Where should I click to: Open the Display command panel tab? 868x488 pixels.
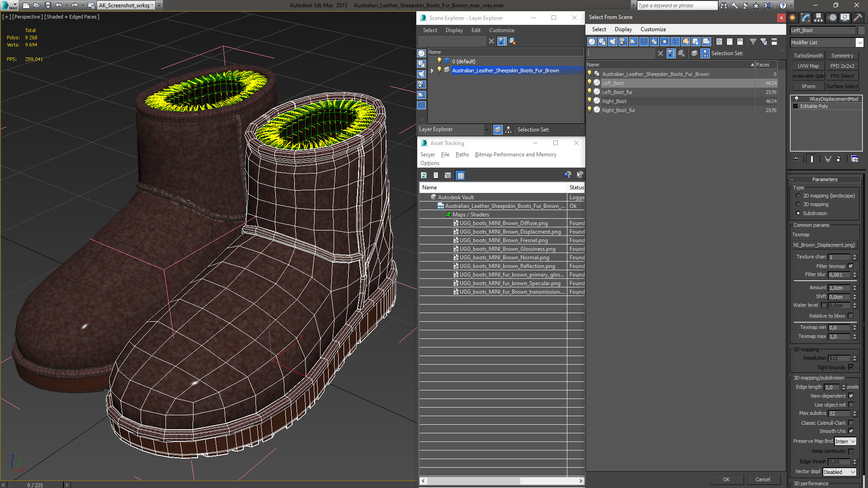(x=845, y=18)
